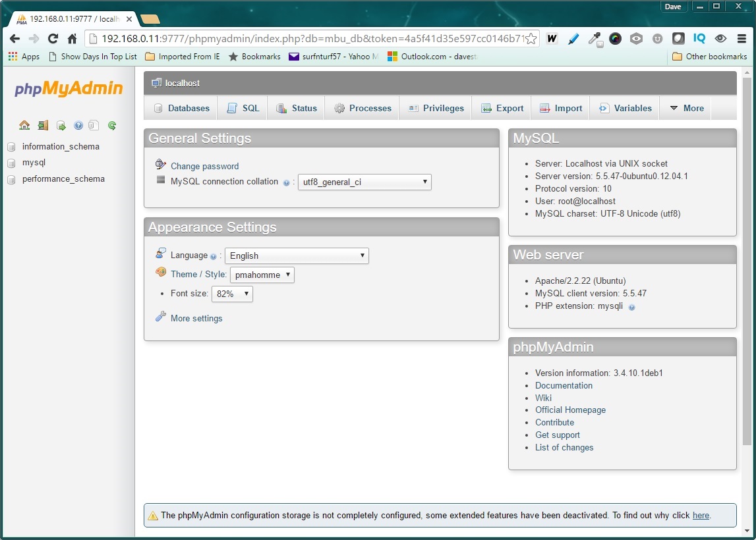Click the help icon beside Language label

(213, 257)
